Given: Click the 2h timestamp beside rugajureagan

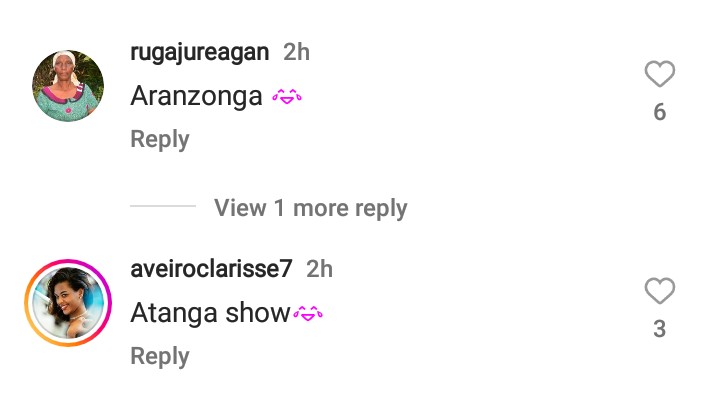Looking at the screenshot, I should [x=296, y=52].
